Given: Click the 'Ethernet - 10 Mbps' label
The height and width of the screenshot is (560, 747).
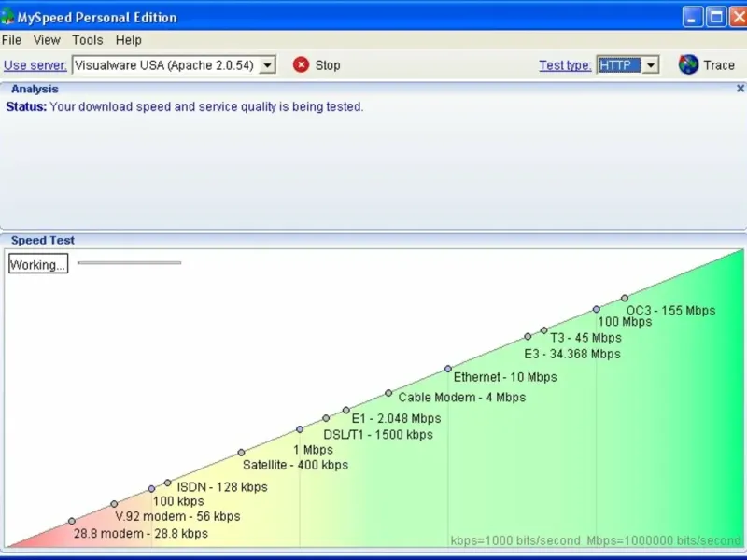Looking at the screenshot, I should point(505,377).
